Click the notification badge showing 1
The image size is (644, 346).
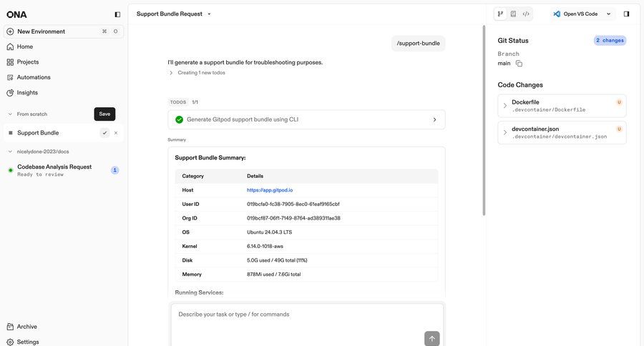[115, 170]
